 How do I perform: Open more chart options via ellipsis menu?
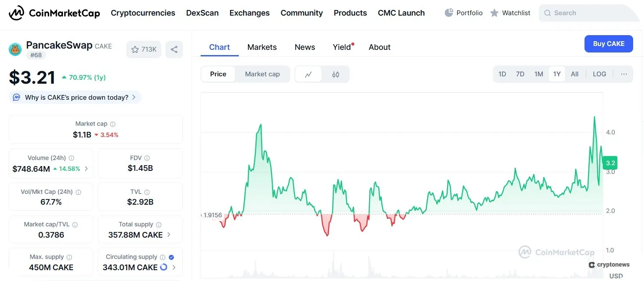[x=624, y=74]
